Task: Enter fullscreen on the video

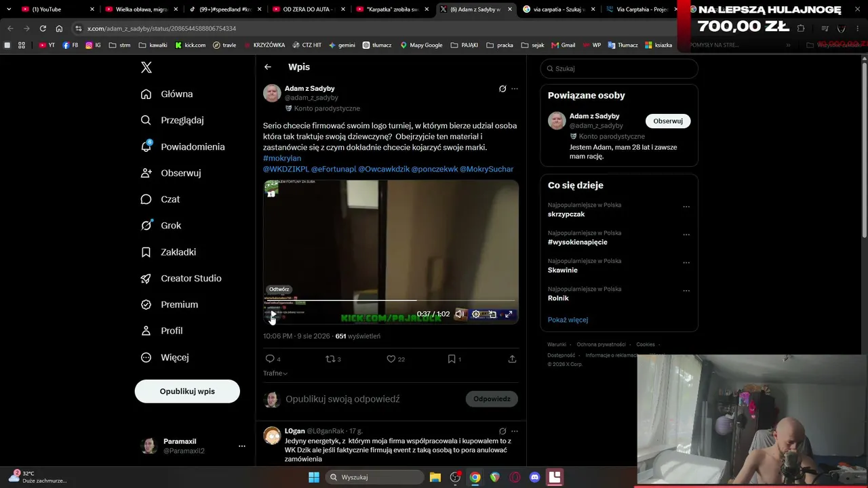Action: [509, 314]
